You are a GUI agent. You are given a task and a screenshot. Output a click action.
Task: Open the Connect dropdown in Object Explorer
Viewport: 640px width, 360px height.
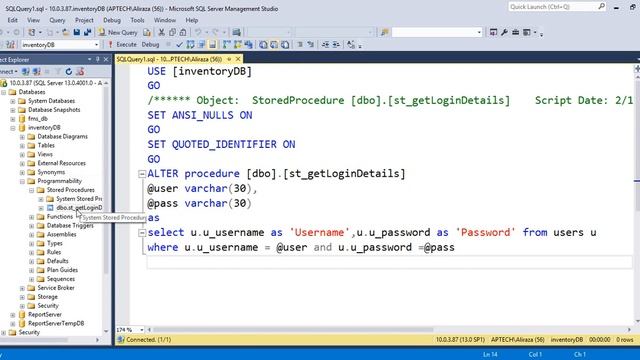9,71
